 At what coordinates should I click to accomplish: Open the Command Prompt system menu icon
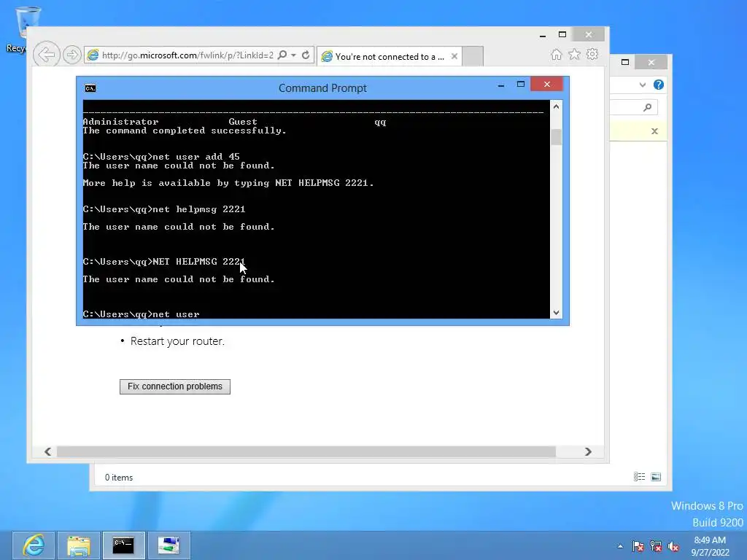[90, 88]
